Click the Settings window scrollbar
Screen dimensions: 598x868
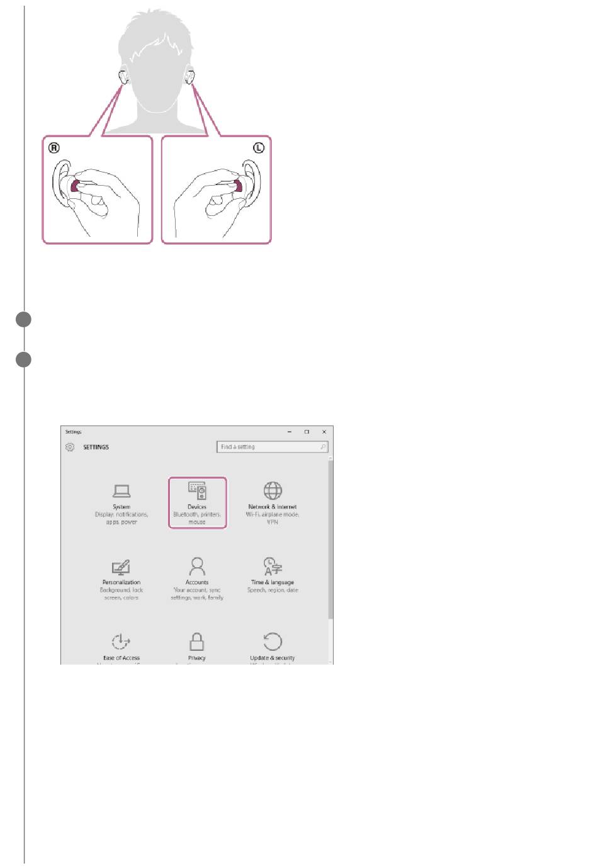(330, 538)
